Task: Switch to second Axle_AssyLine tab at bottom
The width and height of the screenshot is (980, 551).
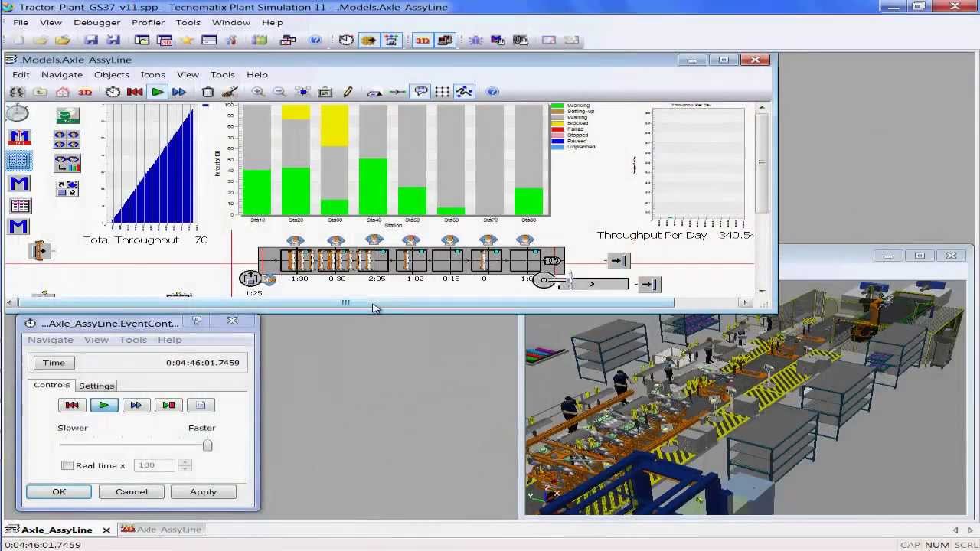Action: coord(162,529)
